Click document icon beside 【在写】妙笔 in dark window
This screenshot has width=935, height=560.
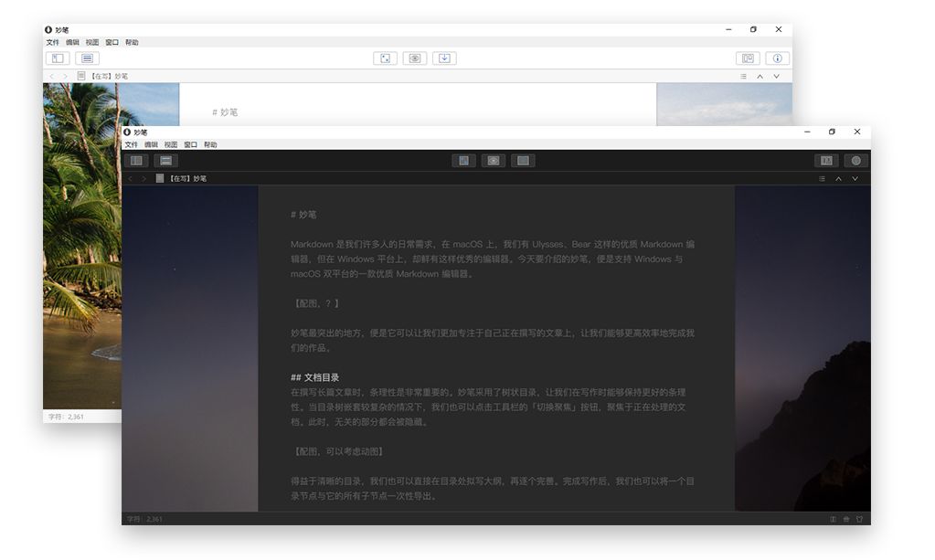160,178
